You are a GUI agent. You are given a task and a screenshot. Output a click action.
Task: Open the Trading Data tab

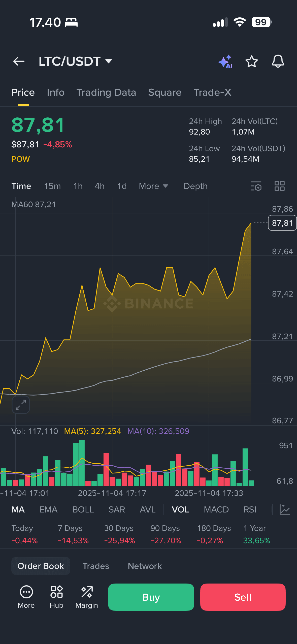click(106, 92)
